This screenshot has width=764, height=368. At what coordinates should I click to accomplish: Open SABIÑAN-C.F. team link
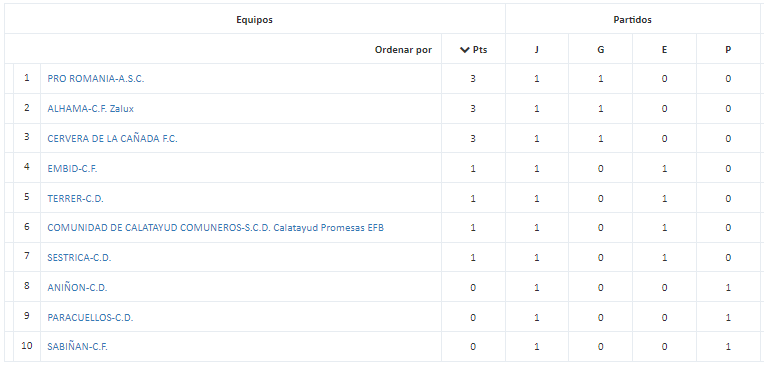pyautogui.click(x=77, y=348)
